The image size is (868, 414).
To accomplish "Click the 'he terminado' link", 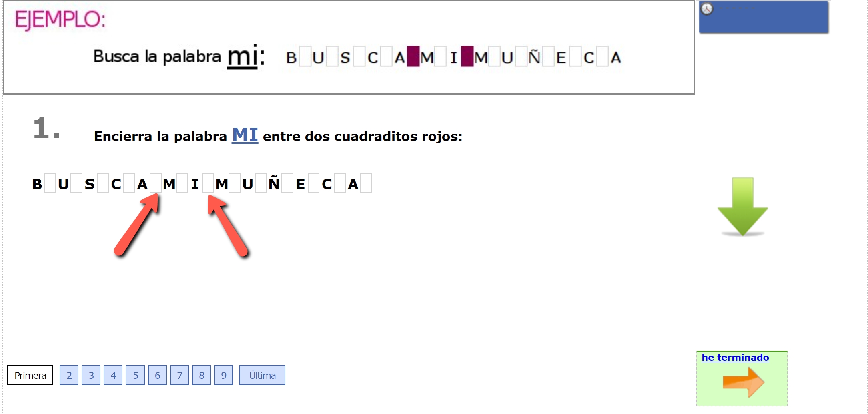I will (x=735, y=358).
